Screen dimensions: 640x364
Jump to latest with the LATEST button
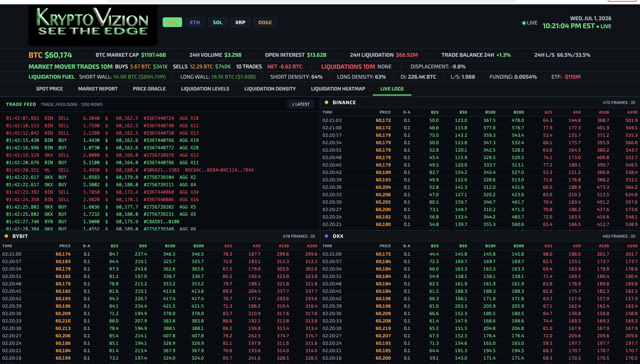[x=301, y=104]
